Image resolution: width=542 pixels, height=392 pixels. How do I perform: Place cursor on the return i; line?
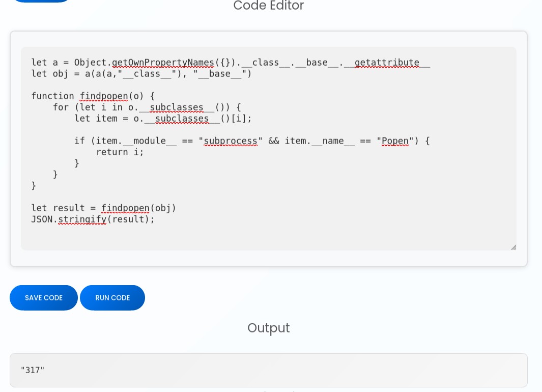click(120, 152)
